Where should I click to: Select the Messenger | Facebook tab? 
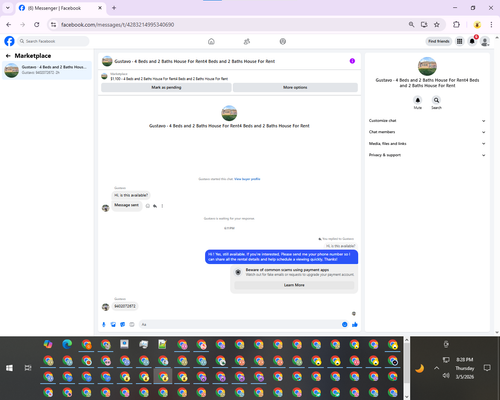(x=61, y=8)
